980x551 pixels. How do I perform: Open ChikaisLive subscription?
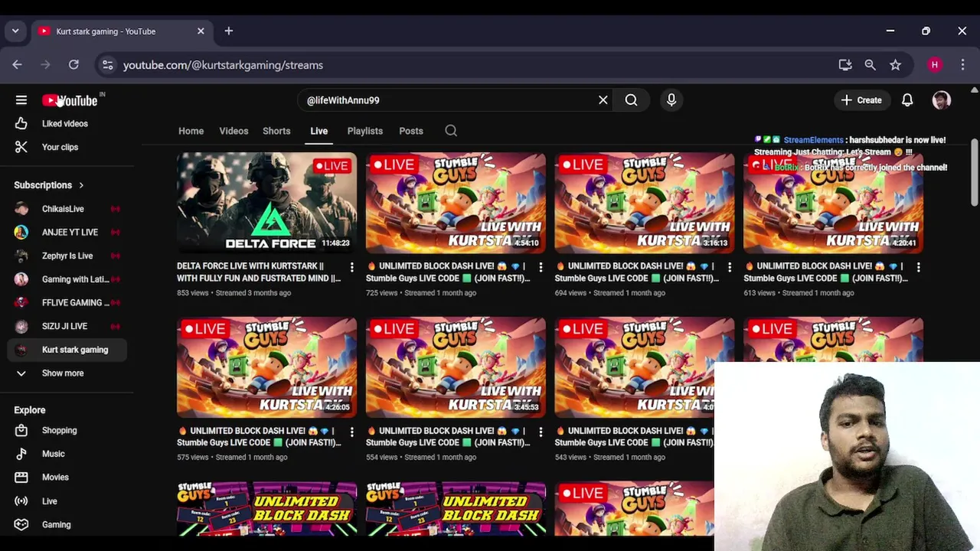point(67,209)
